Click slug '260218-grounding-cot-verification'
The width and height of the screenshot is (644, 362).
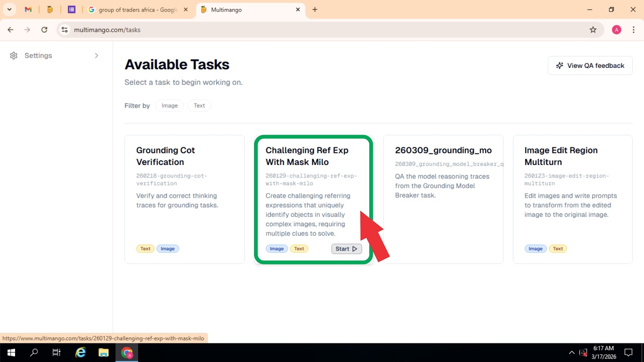(172, 179)
